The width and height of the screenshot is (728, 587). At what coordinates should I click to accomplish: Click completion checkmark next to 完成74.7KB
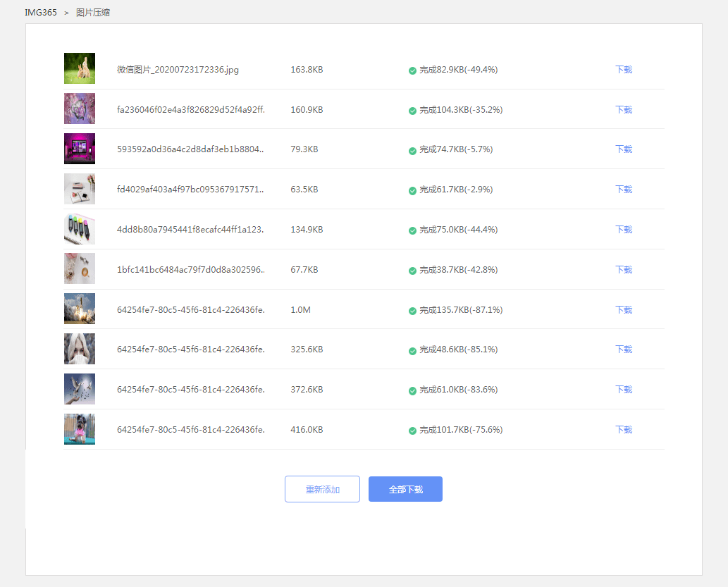[x=412, y=150]
